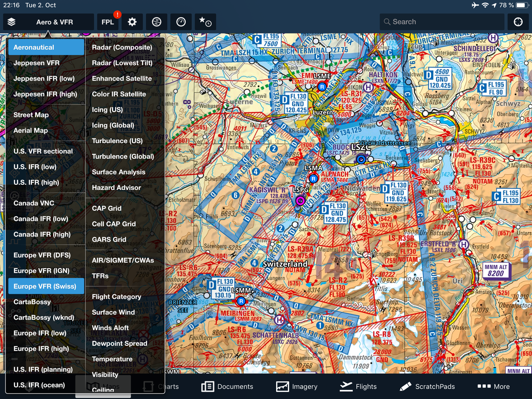Toggle Radar (Composite) layer on
Viewport: 532px width, 399px height.
click(122, 47)
